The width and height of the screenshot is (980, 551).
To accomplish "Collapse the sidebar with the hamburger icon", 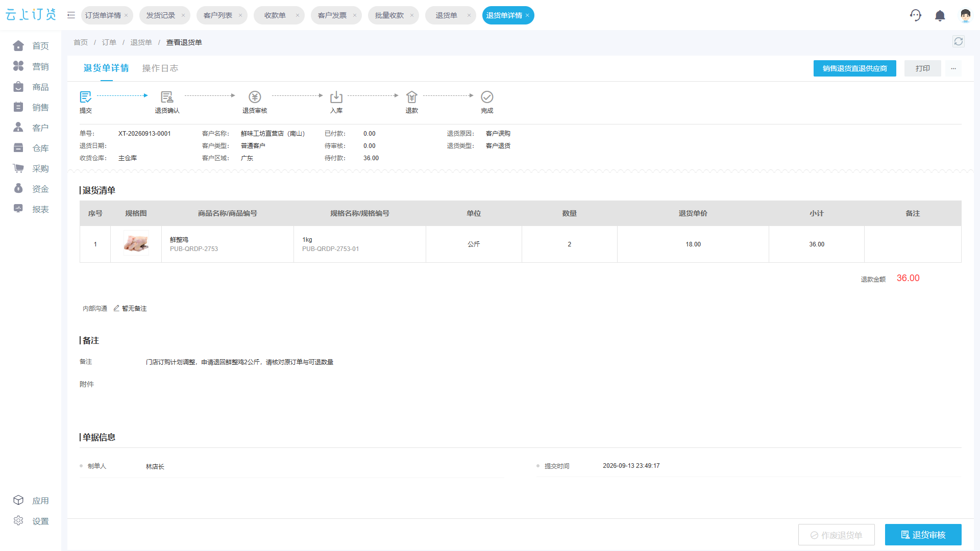I will 71,15.
